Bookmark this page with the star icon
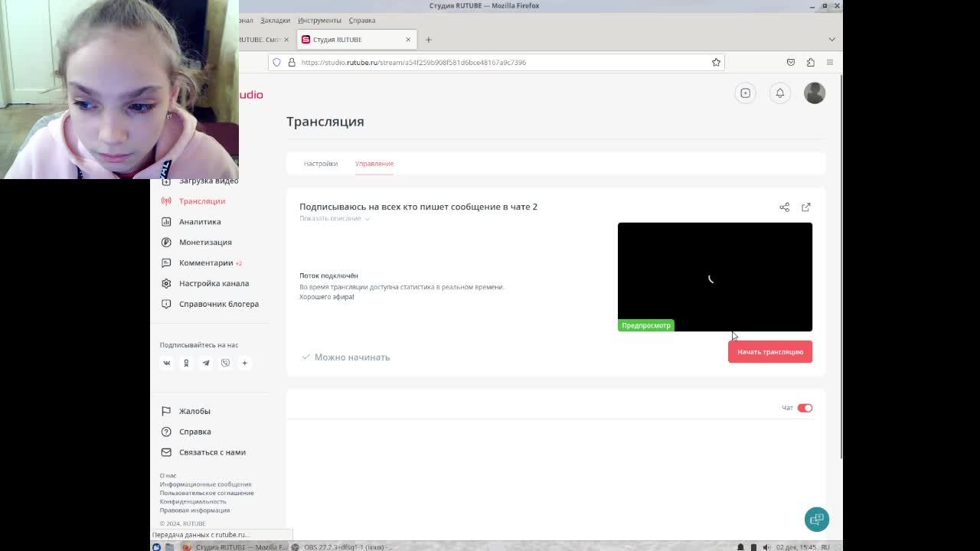 [716, 62]
